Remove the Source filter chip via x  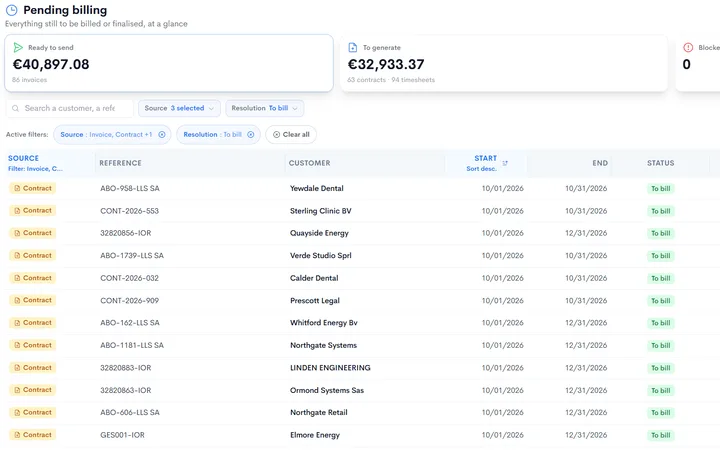tap(162, 135)
